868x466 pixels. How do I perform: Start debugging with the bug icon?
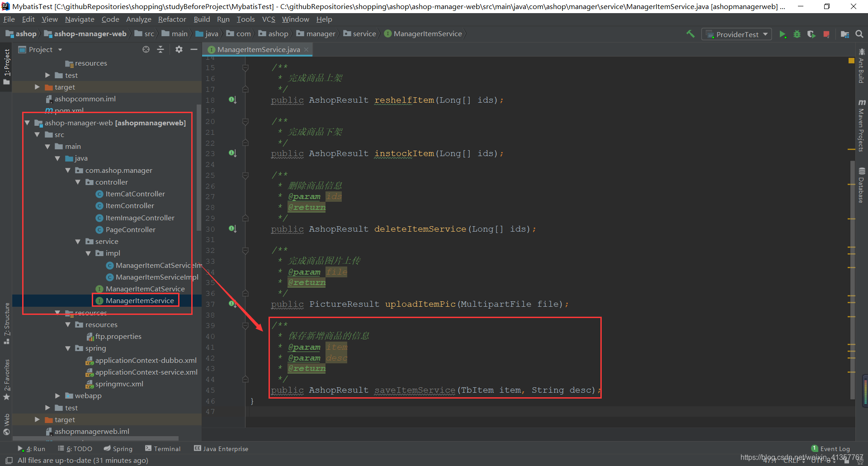pyautogui.click(x=797, y=34)
